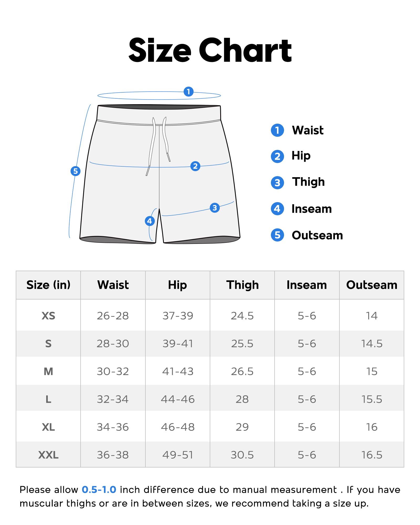Click the number 1 marker above the shorts waistband
420x525 pixels.
tap(188, 92)
